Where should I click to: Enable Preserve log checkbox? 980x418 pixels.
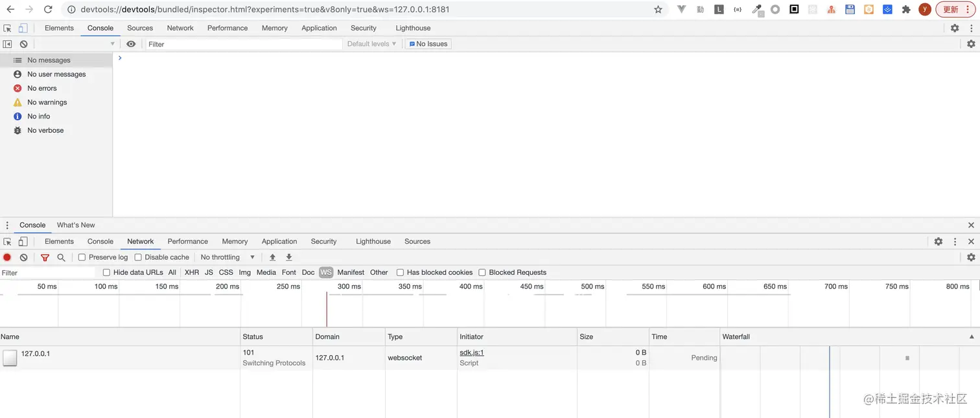(x=82, y=257)
